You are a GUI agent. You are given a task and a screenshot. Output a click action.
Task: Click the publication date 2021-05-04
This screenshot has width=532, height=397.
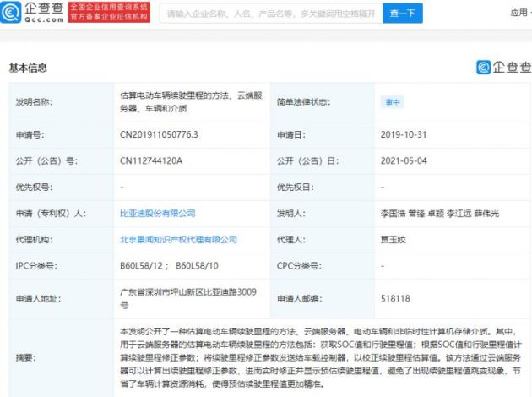click(x=404, y=160)
